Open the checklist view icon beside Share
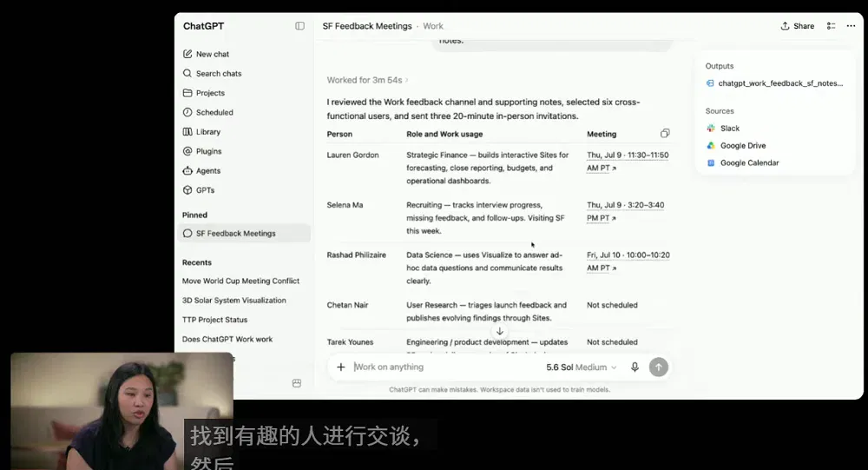The height and width of the screenshot is (470, 868). 831,26
